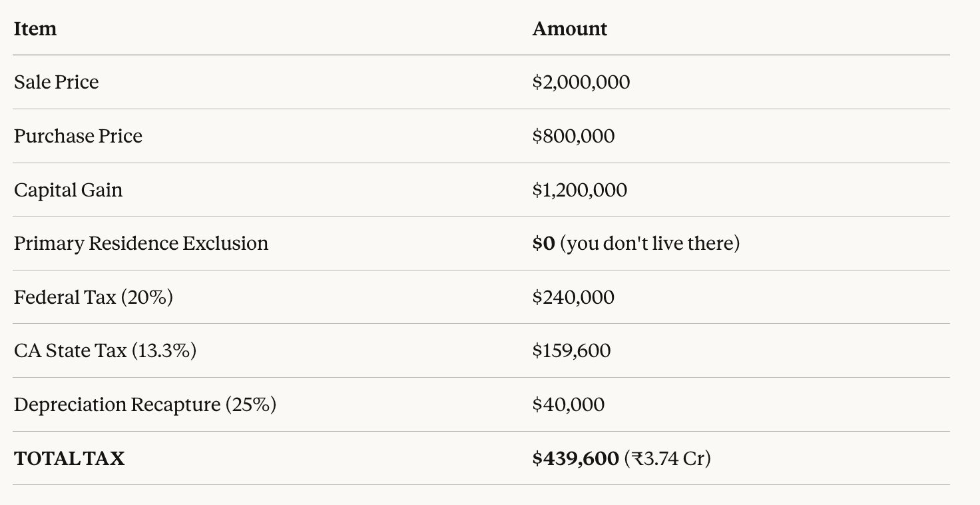Click the bold $439,600 total amount
This screenshot has height=505, width=980.
[x=575, y=458]
